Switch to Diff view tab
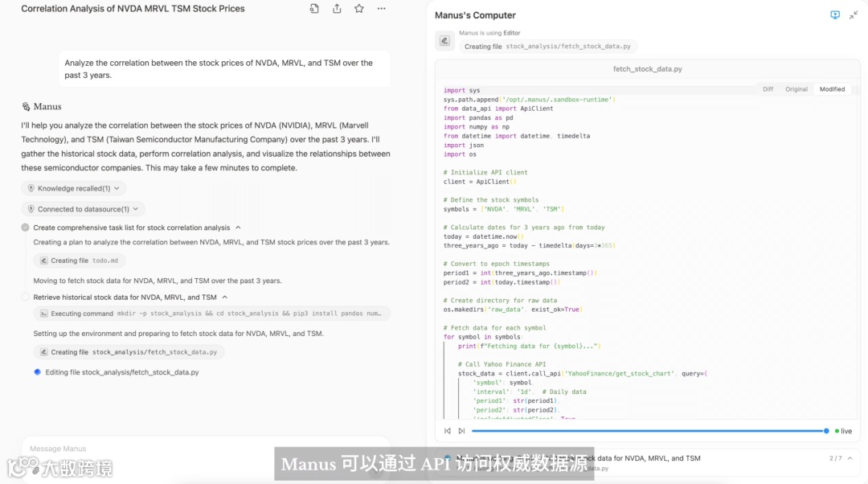This screenshot has width=868, height=484. pos(768,89)
